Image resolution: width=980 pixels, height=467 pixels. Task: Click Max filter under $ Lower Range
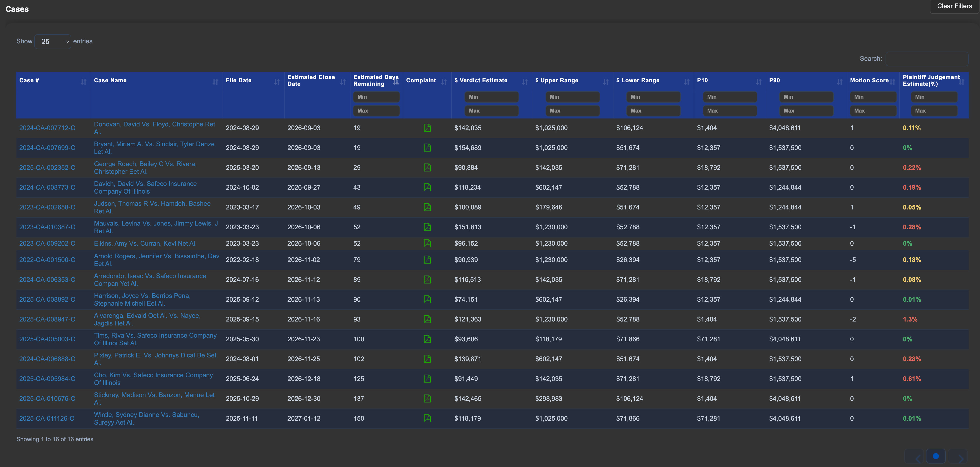(x=653, y=110)
